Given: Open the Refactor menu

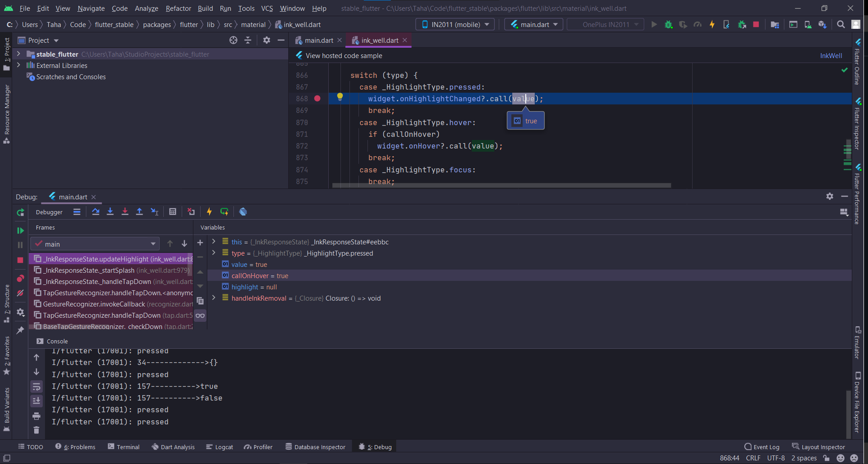Looking at the screenshot, I should click(x=178, y=8).
